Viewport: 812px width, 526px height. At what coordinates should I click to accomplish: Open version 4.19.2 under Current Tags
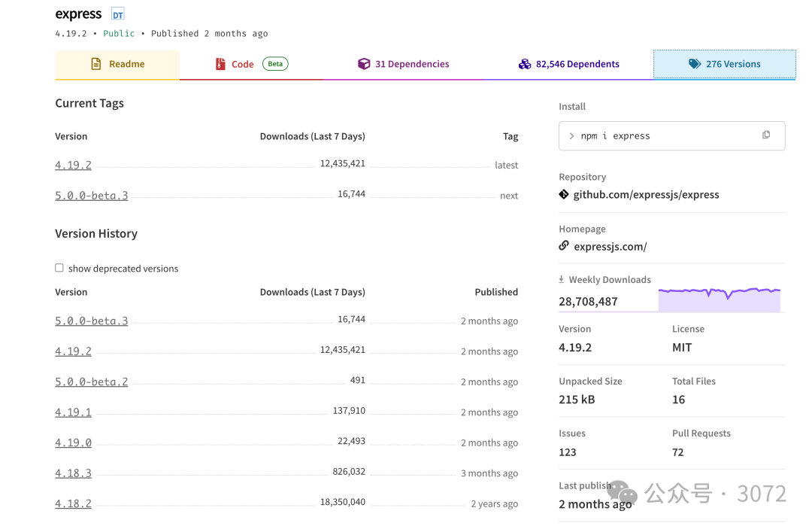73,165
